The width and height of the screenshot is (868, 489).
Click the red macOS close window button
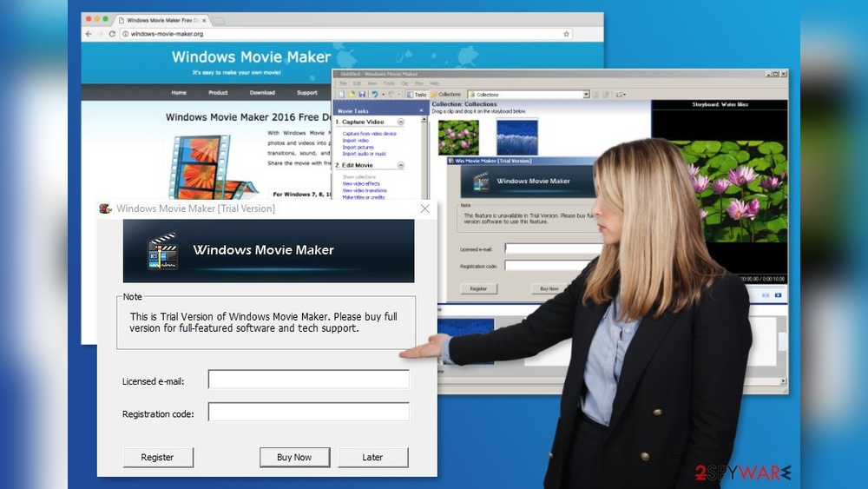point(88,19)
